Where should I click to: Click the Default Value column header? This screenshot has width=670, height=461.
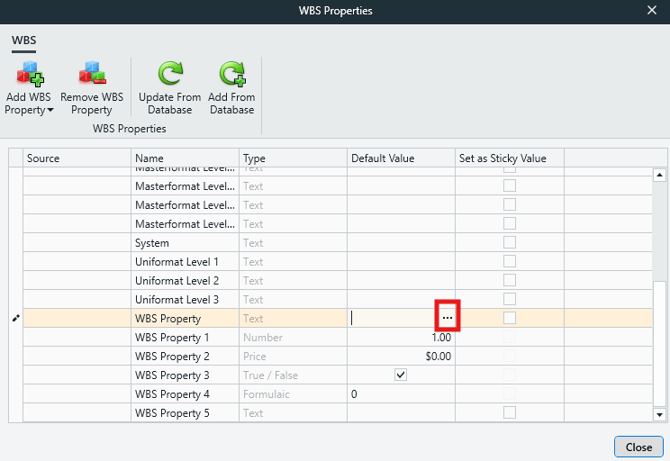click(x=401, y=158)
